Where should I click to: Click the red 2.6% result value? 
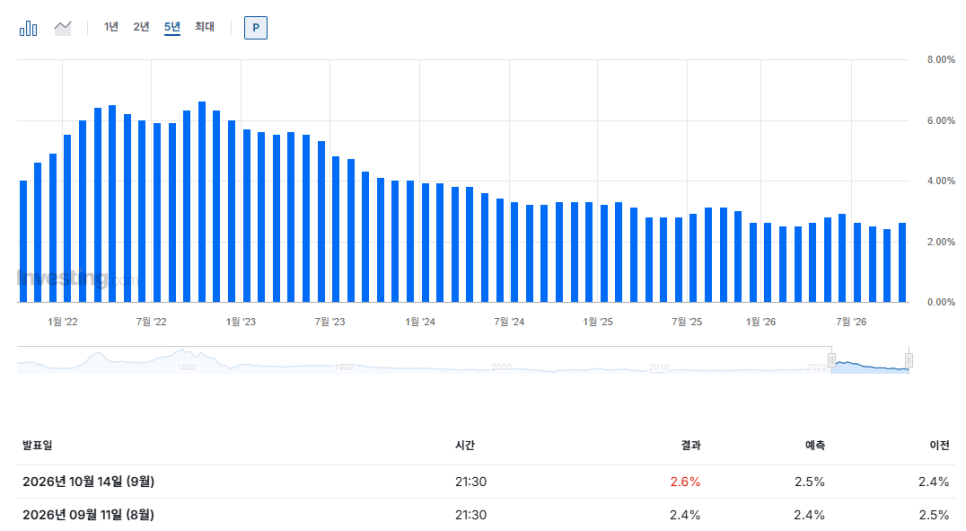coord(685,482)
